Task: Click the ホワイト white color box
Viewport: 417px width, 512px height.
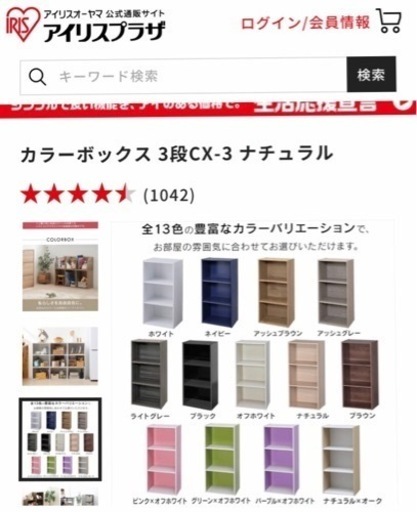Action: pyautogui.click(x=162, y=292)
